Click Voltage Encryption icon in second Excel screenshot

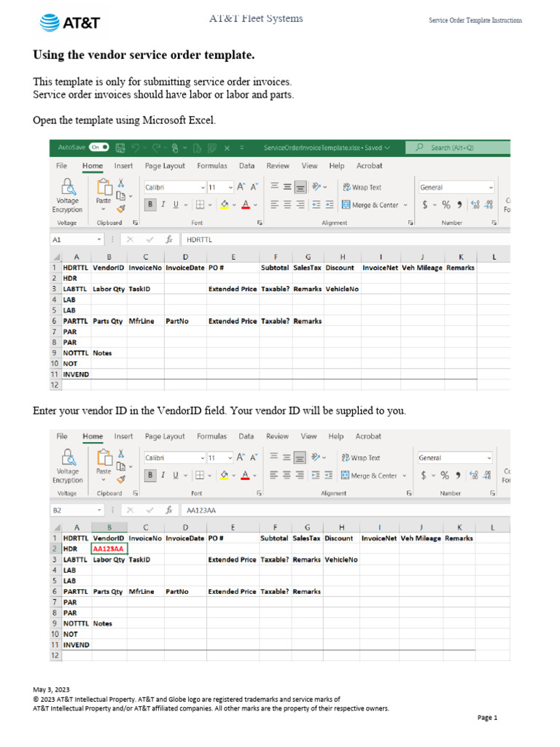click(68, 457)
